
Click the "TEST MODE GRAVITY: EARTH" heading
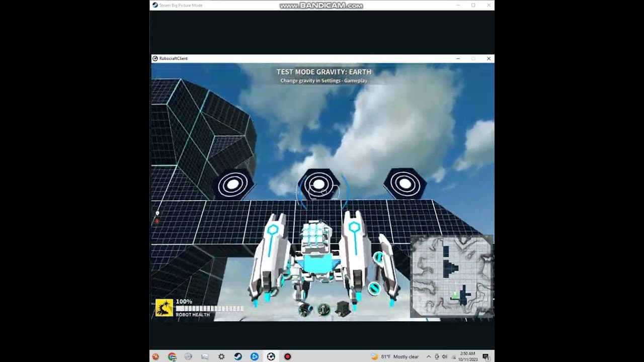pyautogui.click(x=324, y=72)
